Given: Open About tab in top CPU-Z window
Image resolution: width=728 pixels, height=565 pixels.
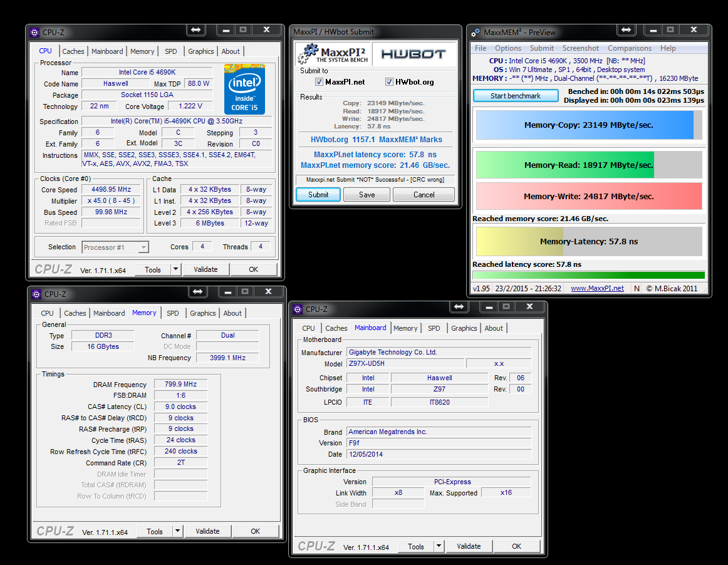Looking at the screenshot, I should pos(231,51).
